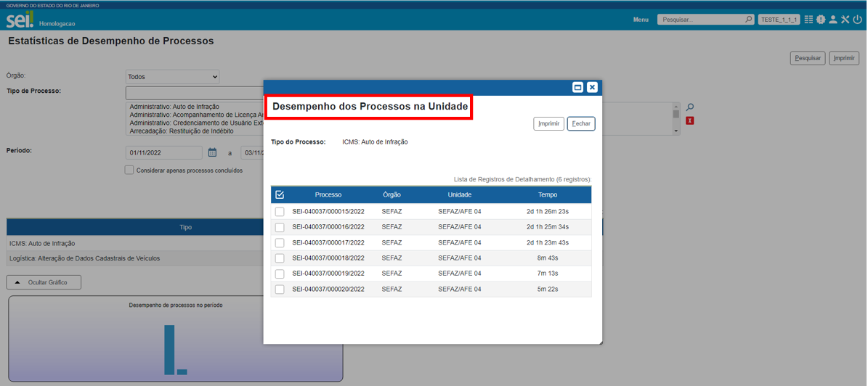
Task: Check the row SEI-040037/000015/2022
Action: point(280,212)
